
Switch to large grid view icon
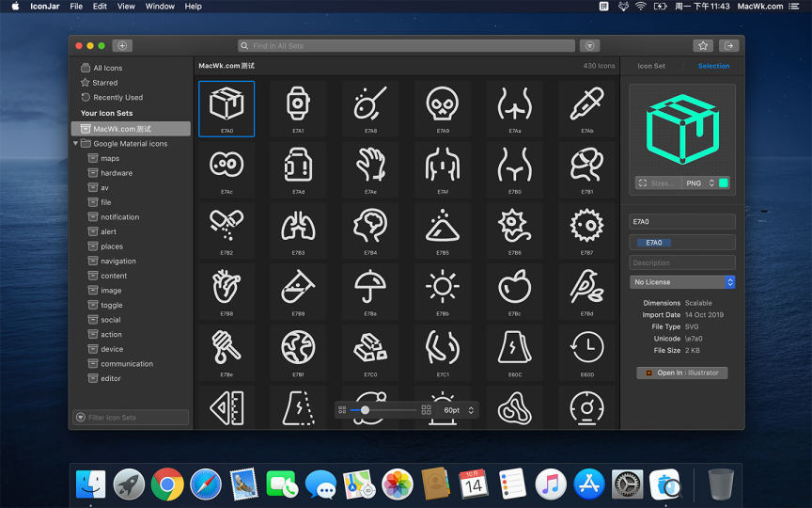(x=426, y=410)
